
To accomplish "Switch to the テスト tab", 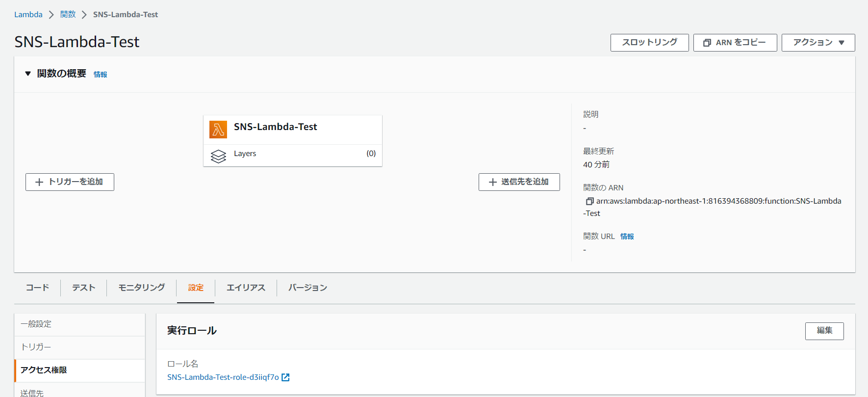I will tap(84, 288).
